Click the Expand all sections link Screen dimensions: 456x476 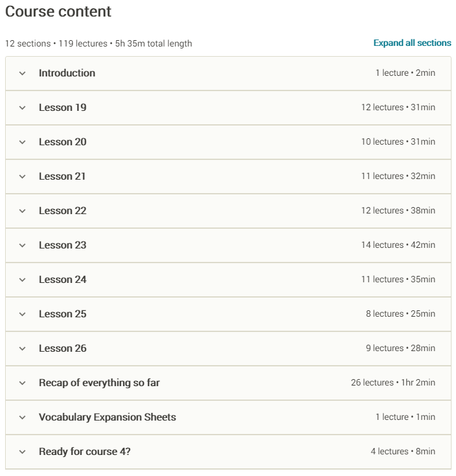click(x=412, y=43)
